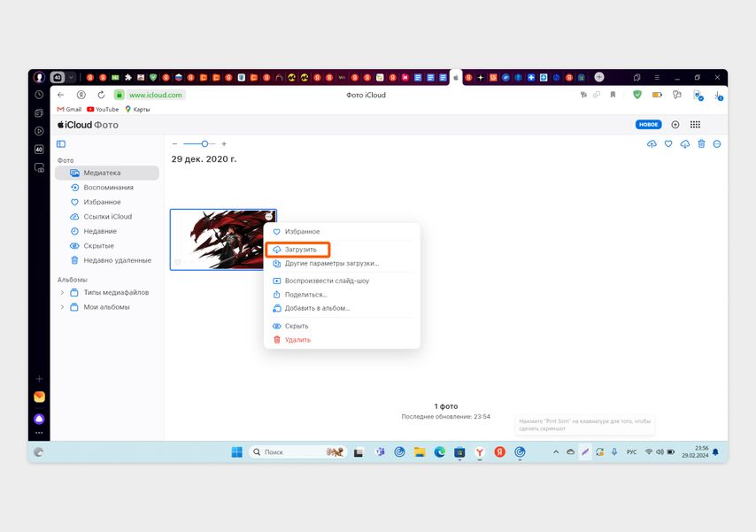Choose Добавить в альбом in context menu

click(342, 308)
